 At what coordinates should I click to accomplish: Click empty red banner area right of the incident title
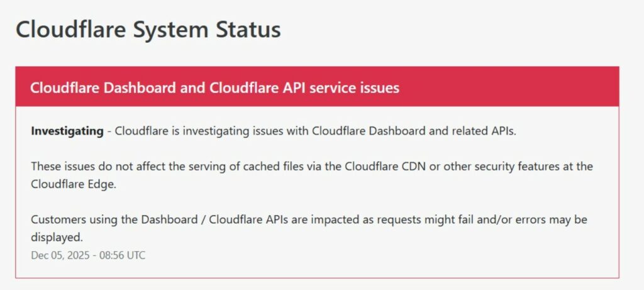point(509,87)
